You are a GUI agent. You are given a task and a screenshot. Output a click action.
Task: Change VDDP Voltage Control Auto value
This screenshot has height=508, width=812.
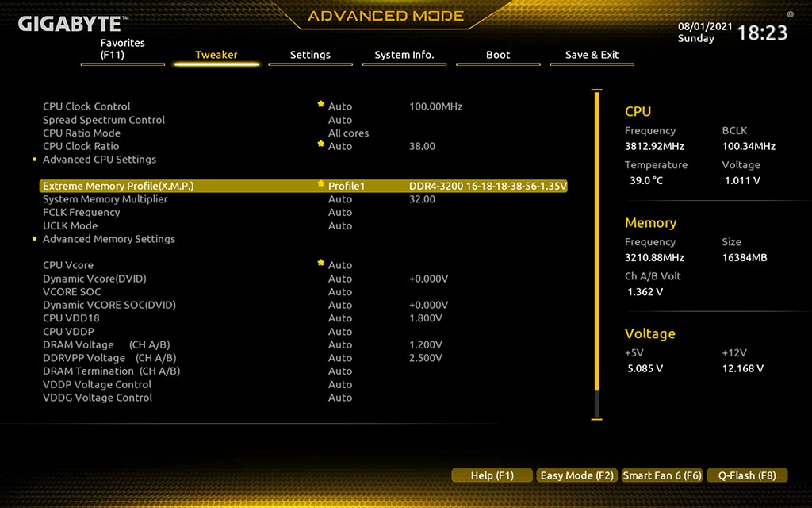pos(340,385)
